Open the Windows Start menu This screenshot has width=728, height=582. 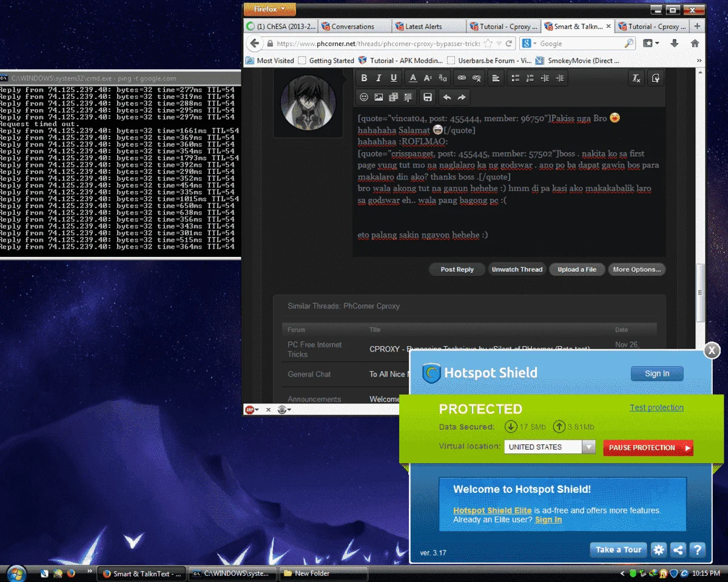point(16,573)
